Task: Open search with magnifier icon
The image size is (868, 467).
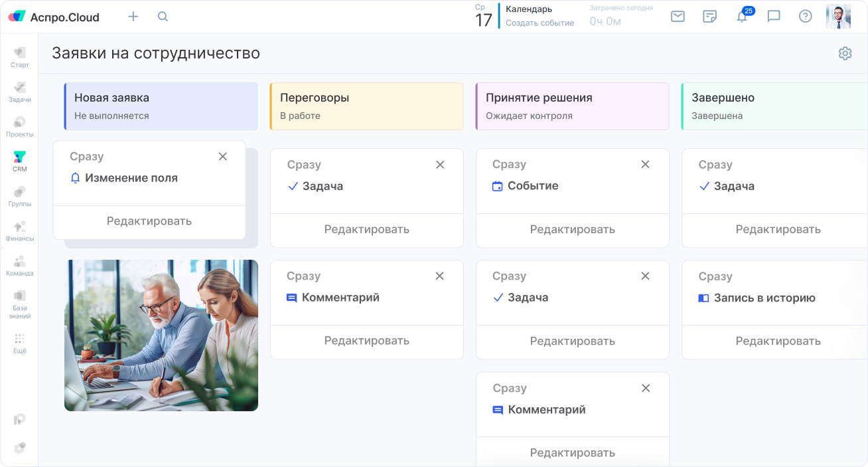Action: click(x=163, y=17)
